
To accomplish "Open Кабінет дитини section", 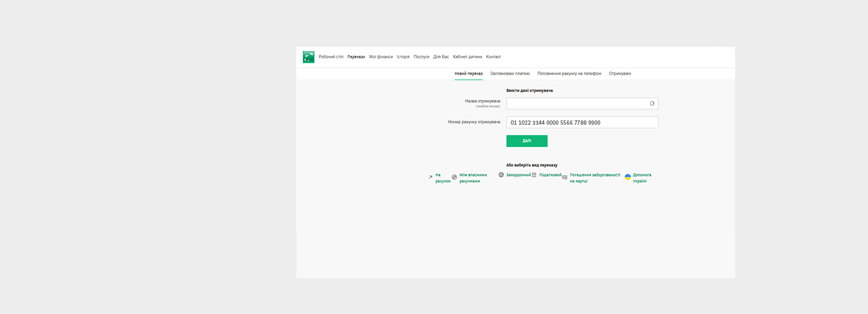I will (x=467, y=57).
